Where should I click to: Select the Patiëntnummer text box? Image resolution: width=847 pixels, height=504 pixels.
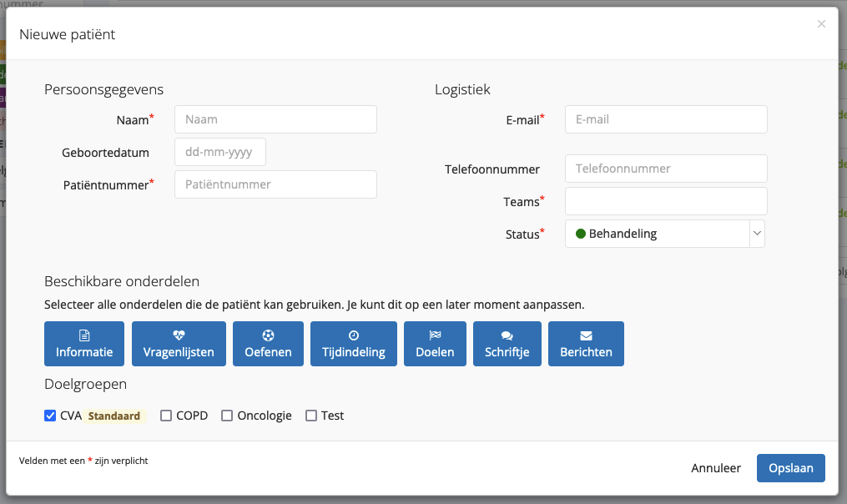(x=275, y=184)
